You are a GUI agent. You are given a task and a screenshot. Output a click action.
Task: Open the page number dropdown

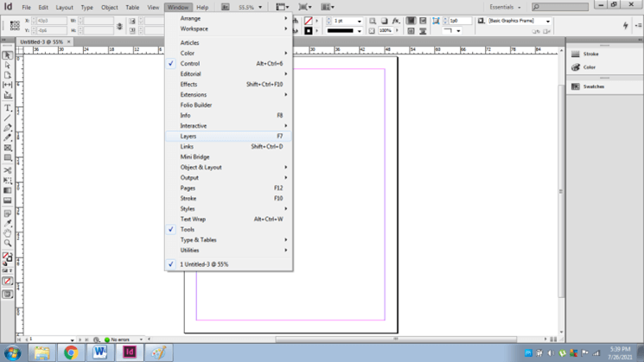(73, 340)
